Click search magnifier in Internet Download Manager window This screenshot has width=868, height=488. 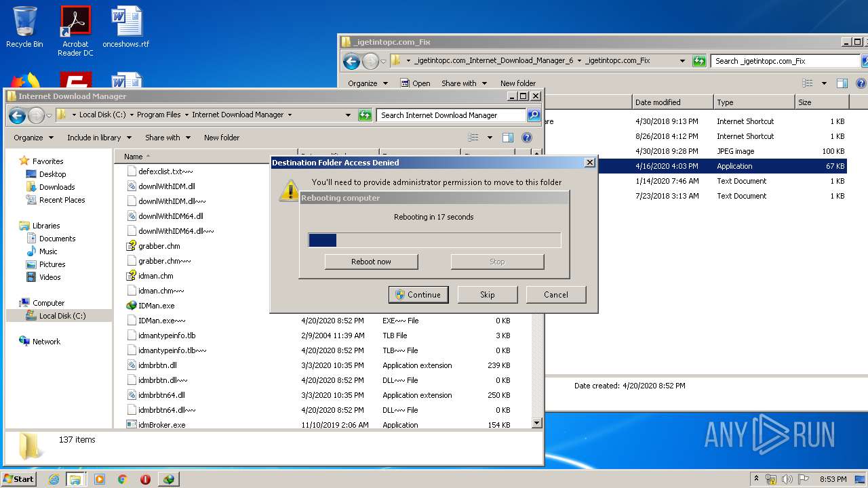(x=534, y=115)
